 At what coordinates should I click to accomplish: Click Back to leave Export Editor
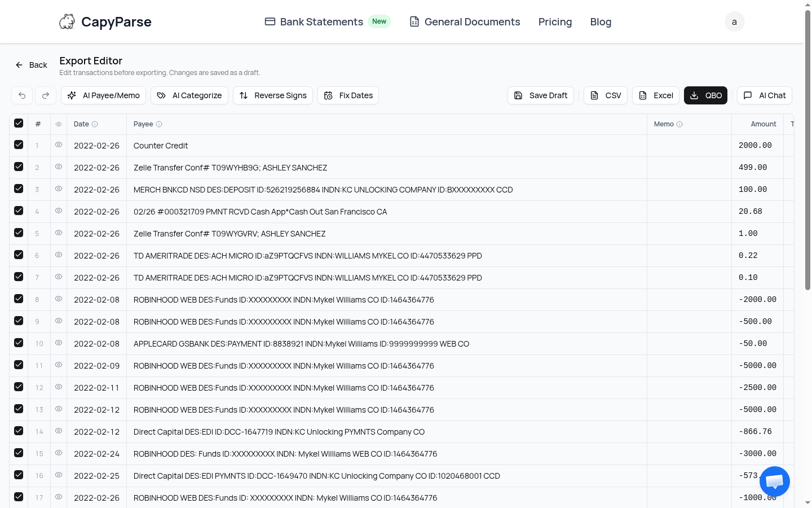[31, 65]
